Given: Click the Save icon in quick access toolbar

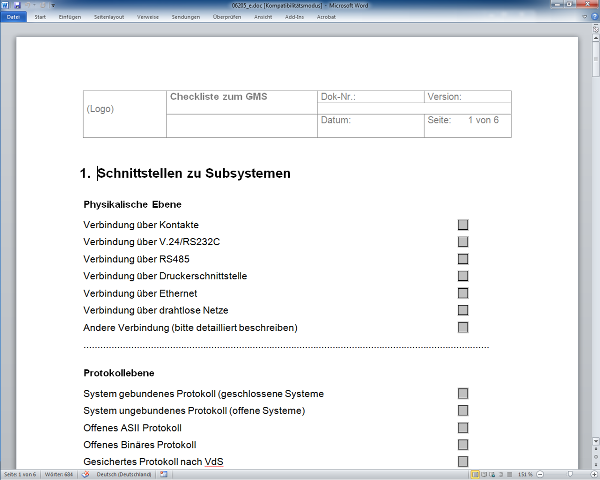Looking at the screenshot, I should (18, 5).
